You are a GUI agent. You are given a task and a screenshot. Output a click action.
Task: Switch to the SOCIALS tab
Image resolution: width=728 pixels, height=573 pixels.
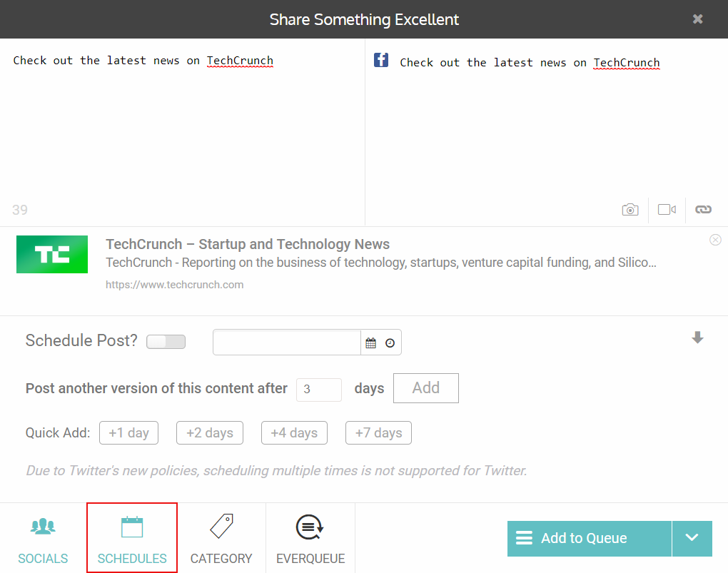43,539
